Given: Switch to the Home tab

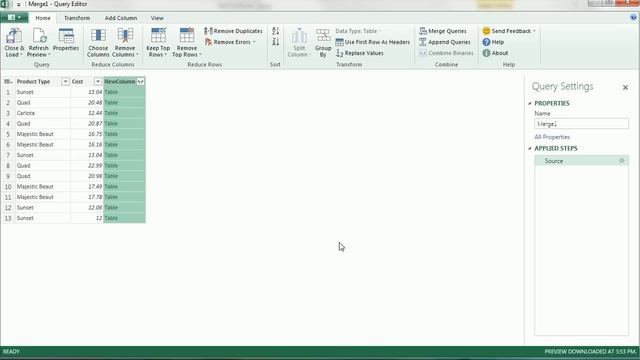Looking at the screenshot, I should pyautogui.click(x=43, y=18).
